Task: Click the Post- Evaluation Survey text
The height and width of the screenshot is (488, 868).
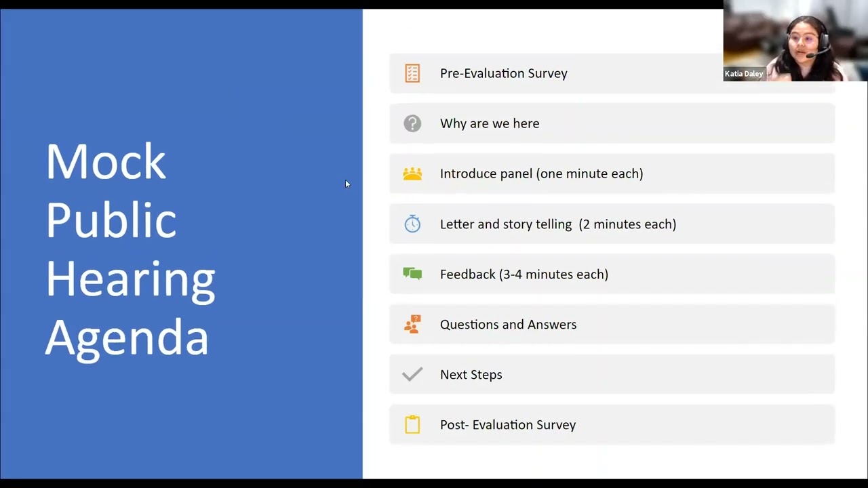Action: coord(508,424)
